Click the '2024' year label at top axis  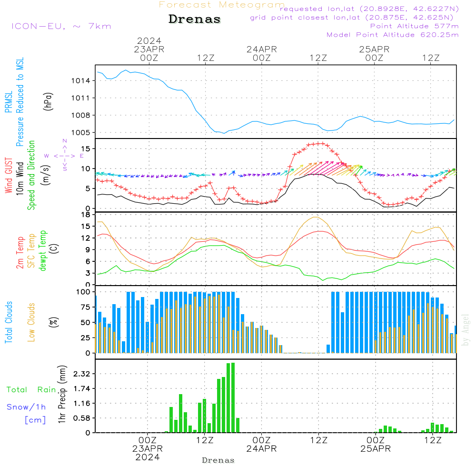[149, 40]
